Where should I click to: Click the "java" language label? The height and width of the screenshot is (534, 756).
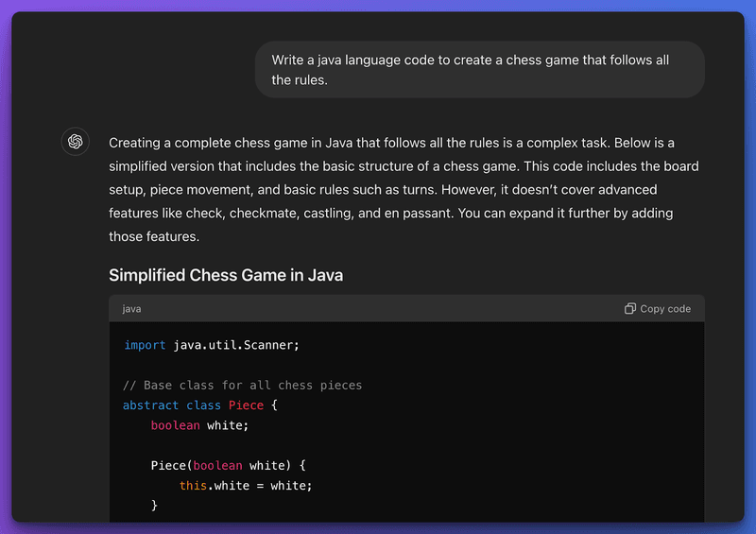point(131,309)
